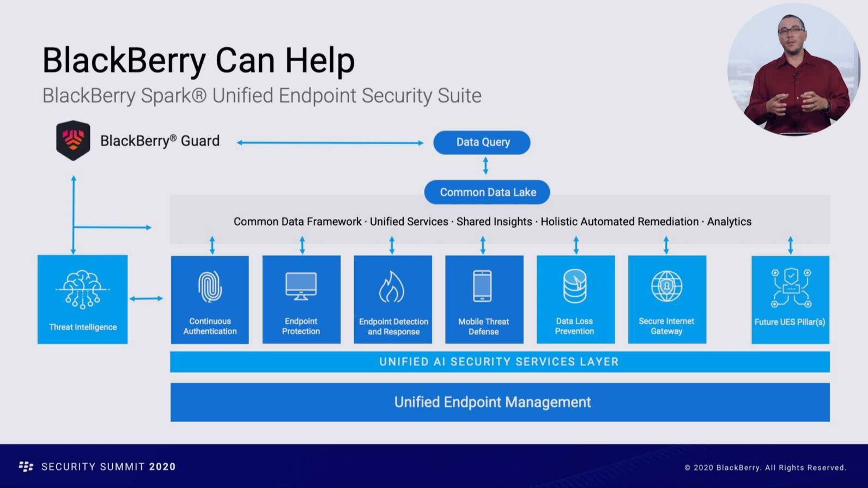Click the Secure Internet Gateway globe icon
868x488 pixels.
coord(666,286)
